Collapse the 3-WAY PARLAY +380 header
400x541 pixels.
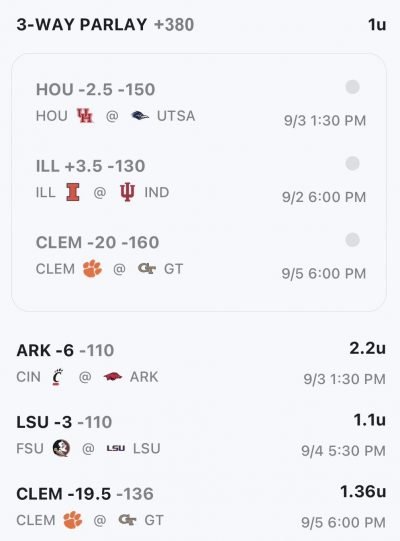point(105,24)
